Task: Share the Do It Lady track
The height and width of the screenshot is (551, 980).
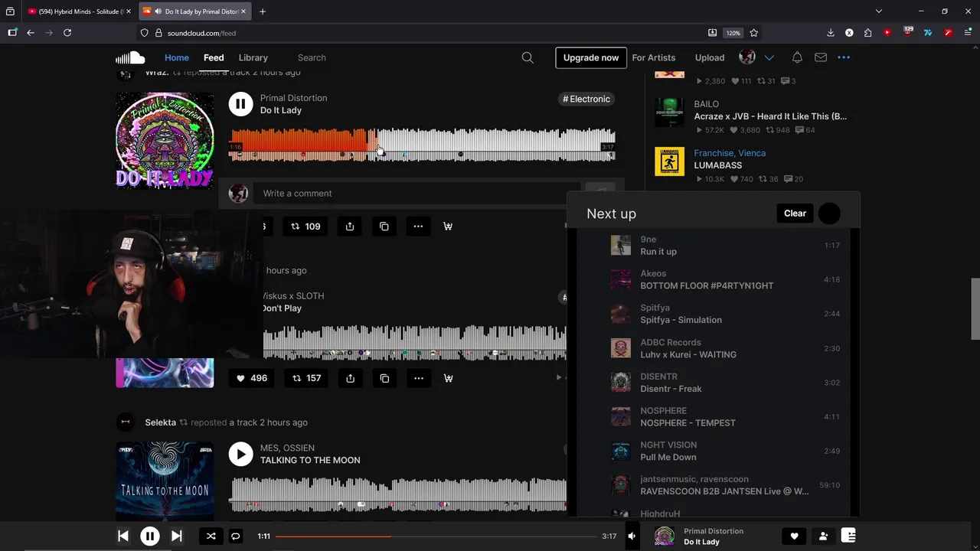Action: click(x=350, y=227)
